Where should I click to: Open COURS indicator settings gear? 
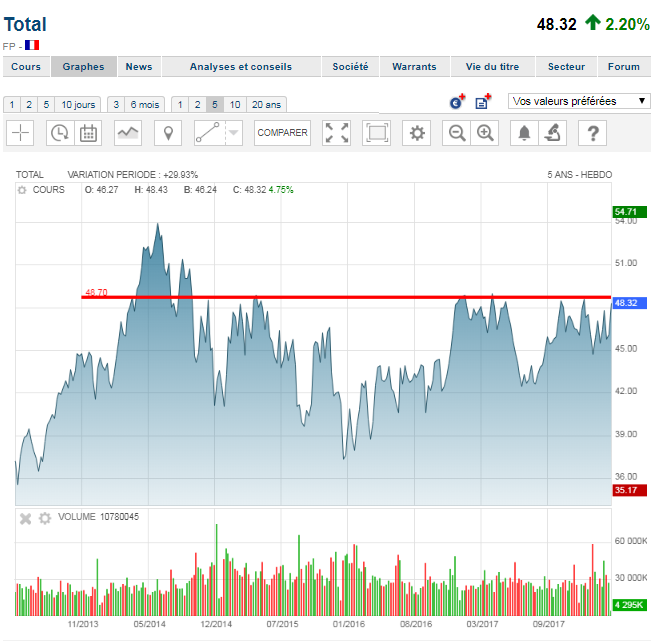tap(22, 190)
